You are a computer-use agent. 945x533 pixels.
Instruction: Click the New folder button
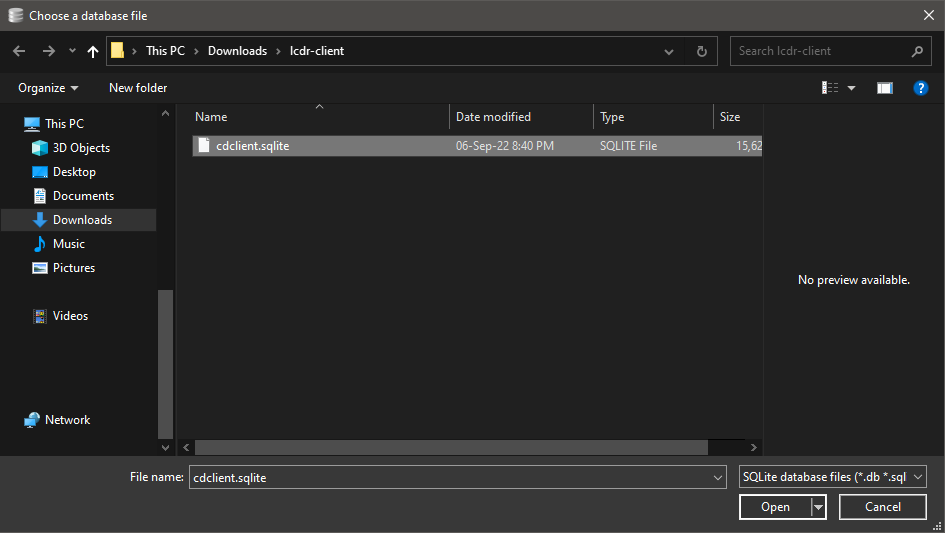pos(138,88)
